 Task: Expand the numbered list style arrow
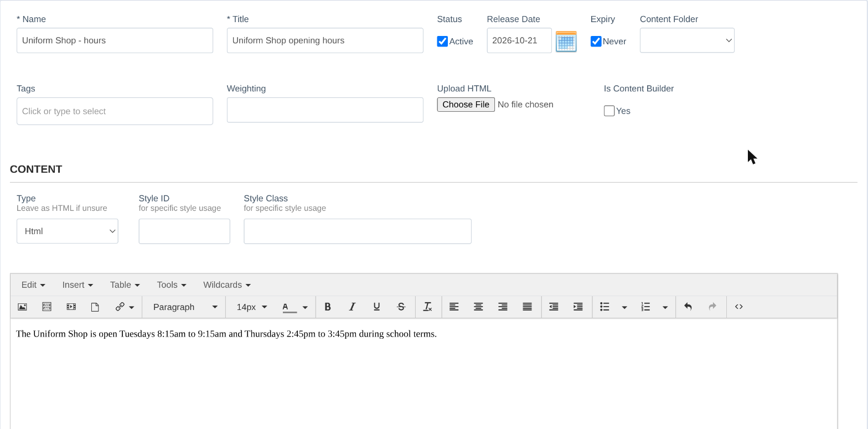point(665,307)
